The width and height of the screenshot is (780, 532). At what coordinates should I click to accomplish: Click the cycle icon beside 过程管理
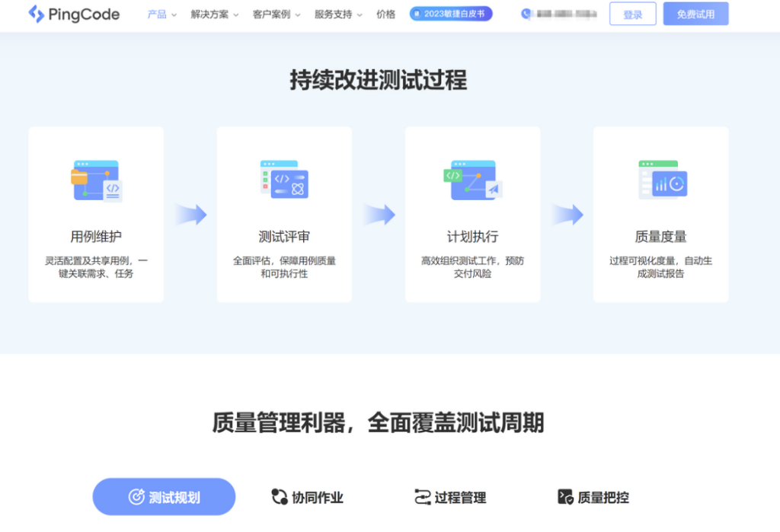pyautogui.click(x=420, y=496)
